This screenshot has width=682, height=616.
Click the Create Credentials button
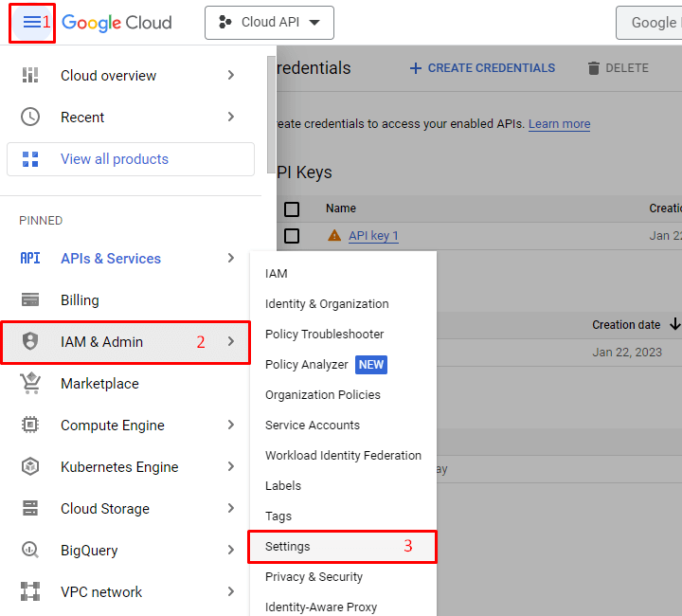482,68
